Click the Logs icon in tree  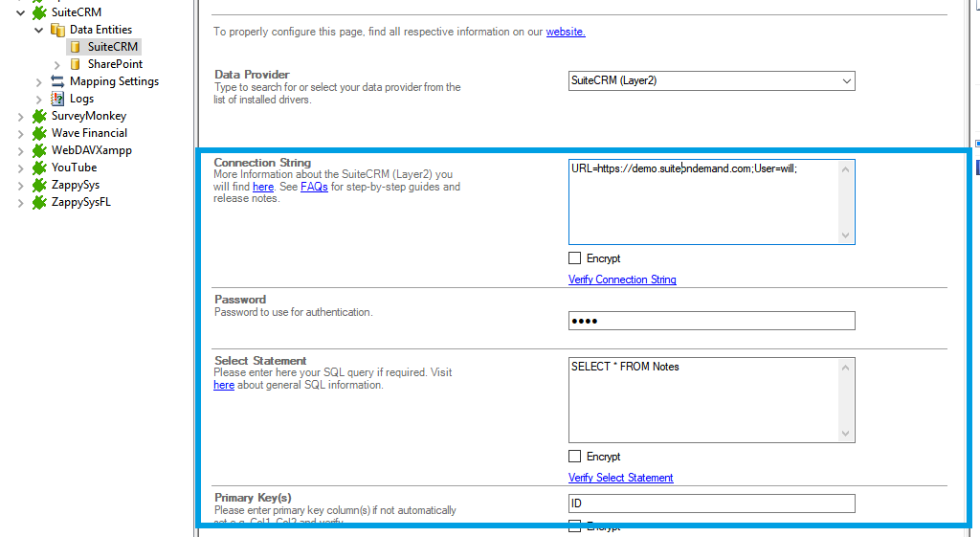57,99
